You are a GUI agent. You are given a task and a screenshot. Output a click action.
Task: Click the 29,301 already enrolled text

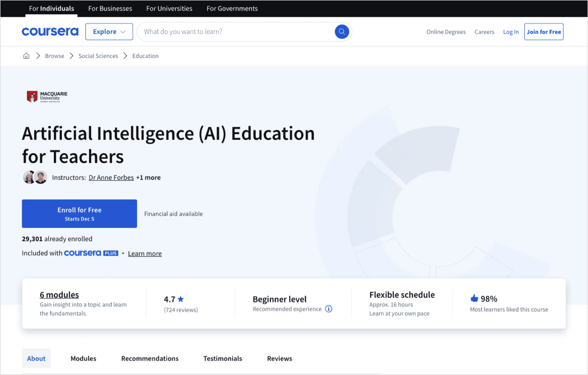coord(57,239)
